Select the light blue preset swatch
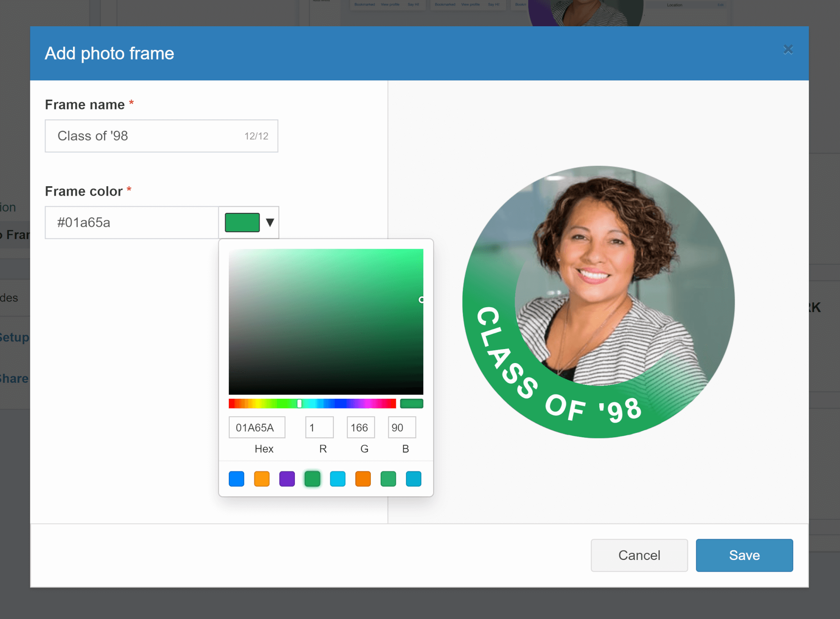The image size is (840, 619). coord(338,478)
